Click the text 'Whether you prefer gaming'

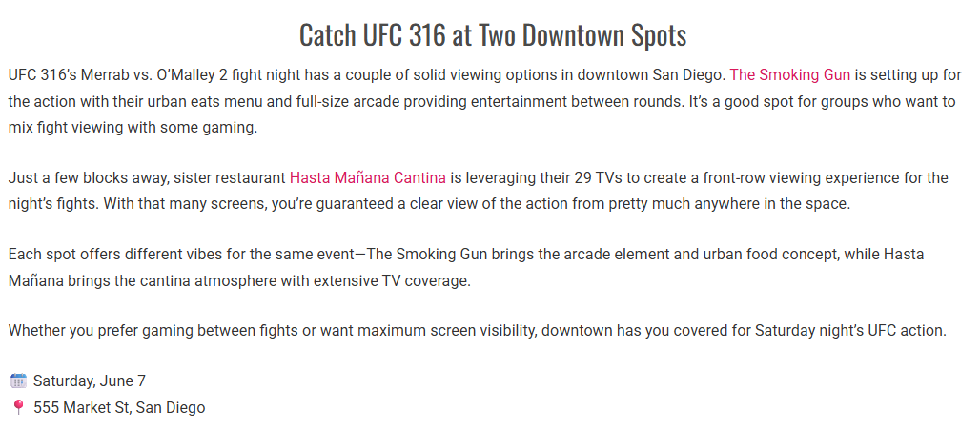[91, 330]
